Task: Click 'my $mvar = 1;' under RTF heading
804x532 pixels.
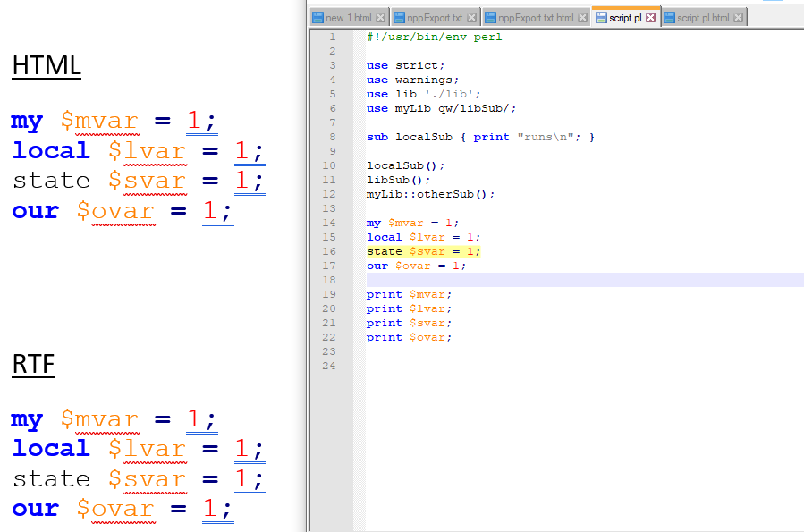Action: 114,419
